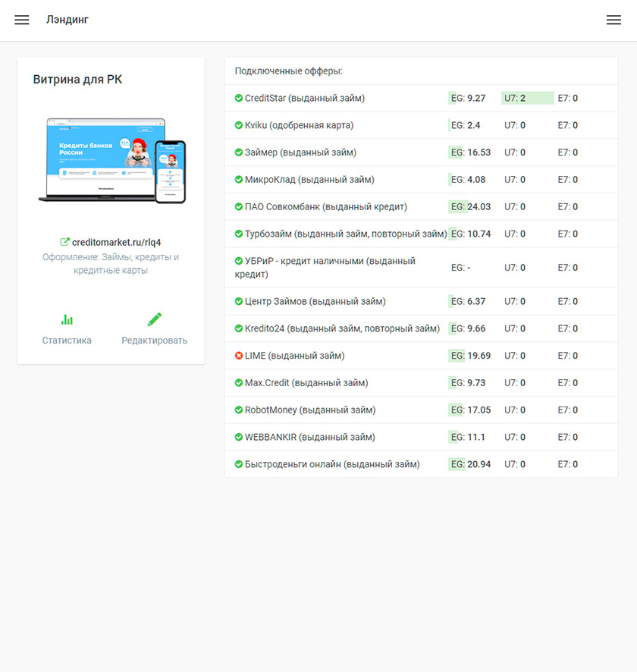Click green check icon next to Kredito24
This screenshot has height=672, width=637.
point(239,328)
